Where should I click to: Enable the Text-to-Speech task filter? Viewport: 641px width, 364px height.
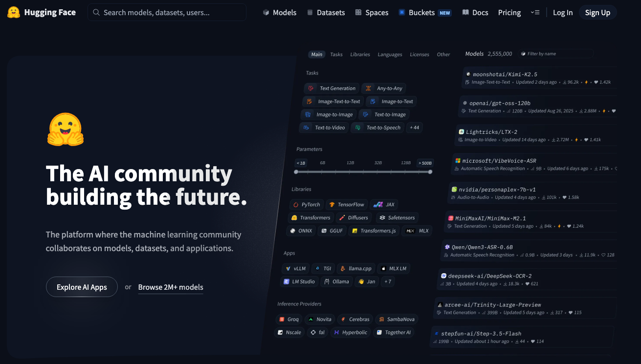[377, 128]
